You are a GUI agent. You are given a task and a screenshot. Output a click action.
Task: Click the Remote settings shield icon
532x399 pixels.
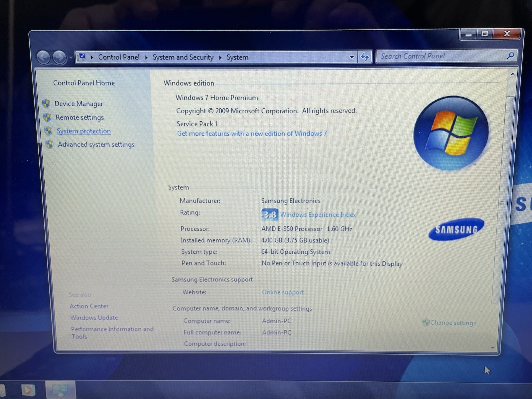[x=47, y=117]
